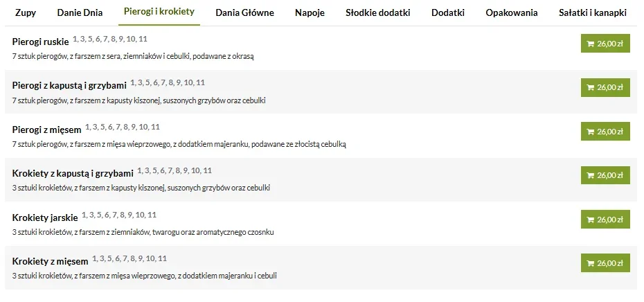Image resolution: width=644 pixels, height=302 pixels.
Task: View the Sałatki i kanapki tab
Action: point(593,12)
